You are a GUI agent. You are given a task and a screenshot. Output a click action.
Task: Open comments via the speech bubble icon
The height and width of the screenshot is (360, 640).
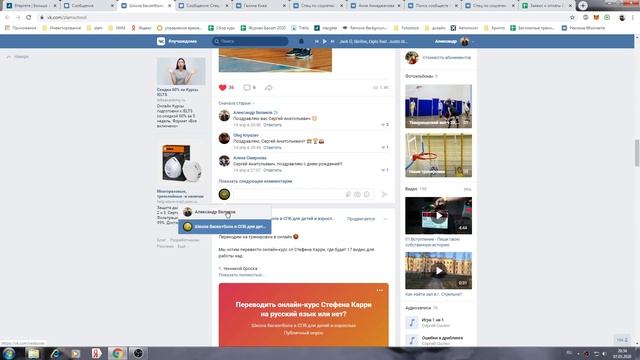[x=247, y=87]
